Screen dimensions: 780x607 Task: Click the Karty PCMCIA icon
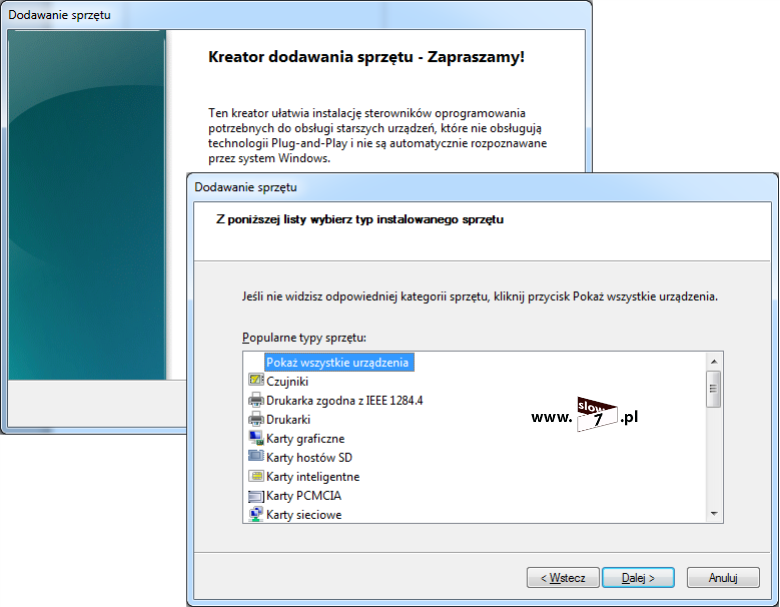256,496
